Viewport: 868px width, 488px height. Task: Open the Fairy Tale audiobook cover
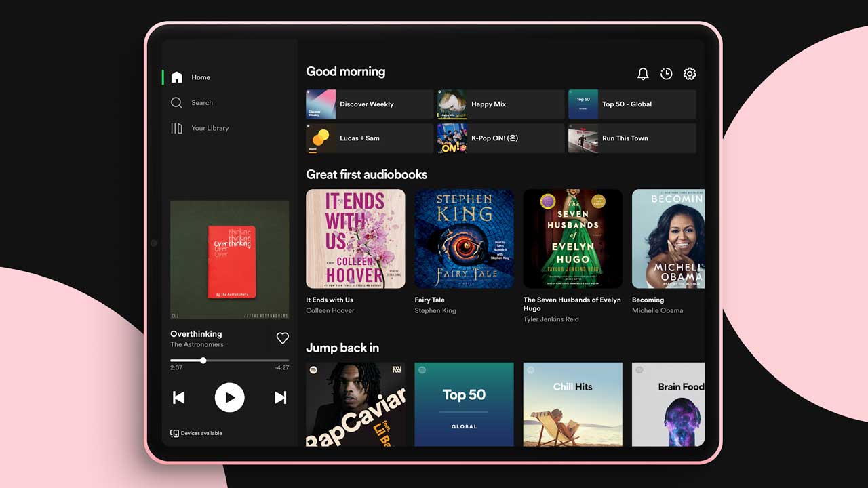465,239
